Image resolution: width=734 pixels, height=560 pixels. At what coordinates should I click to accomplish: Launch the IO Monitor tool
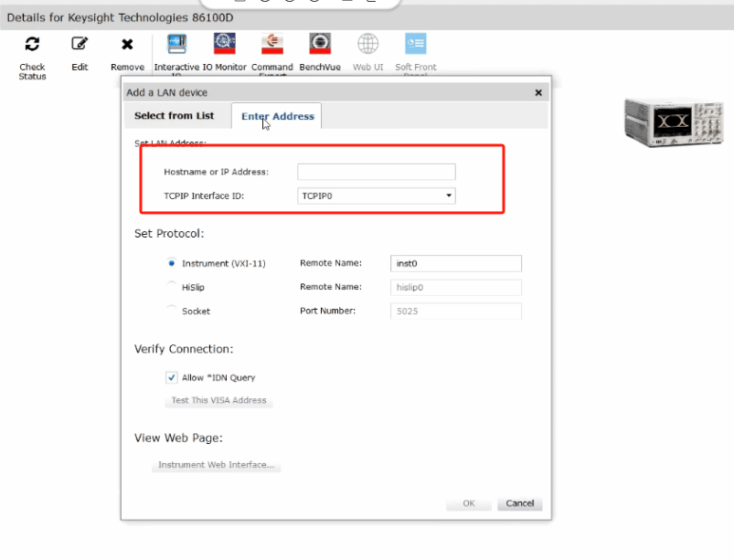pos(224,44)
